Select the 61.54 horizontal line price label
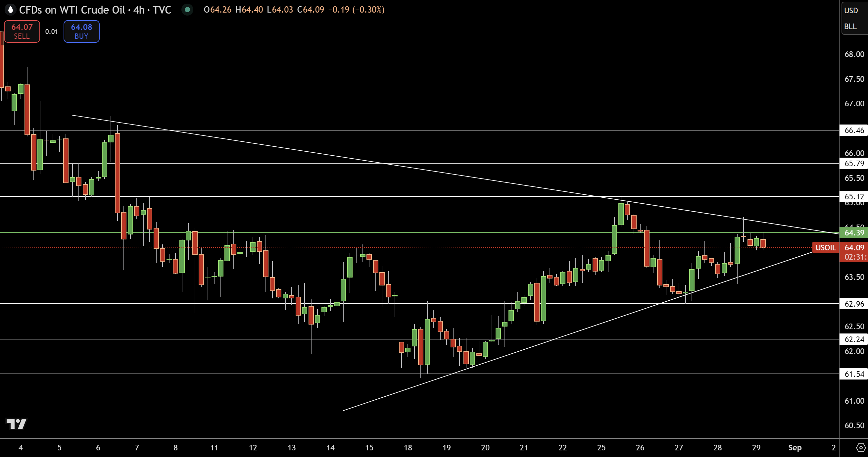The image size is (868, 457). [x=854, y=374]
